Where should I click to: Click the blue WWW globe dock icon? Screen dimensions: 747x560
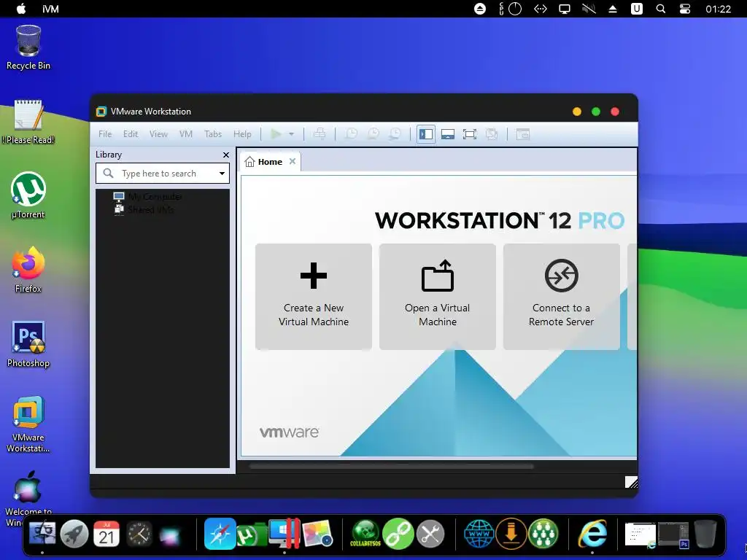pyautogui.click(x=479, y=534)
